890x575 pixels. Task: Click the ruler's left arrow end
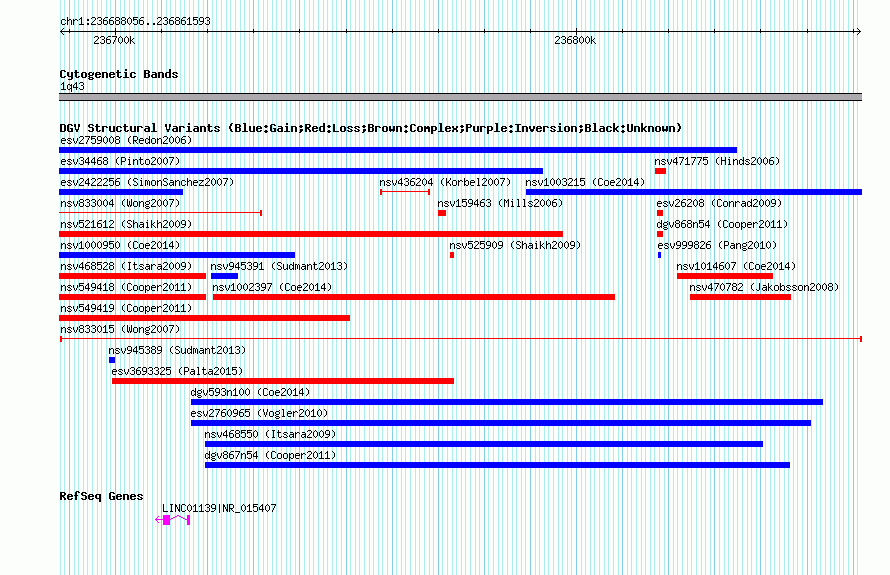tap(63, 31)
